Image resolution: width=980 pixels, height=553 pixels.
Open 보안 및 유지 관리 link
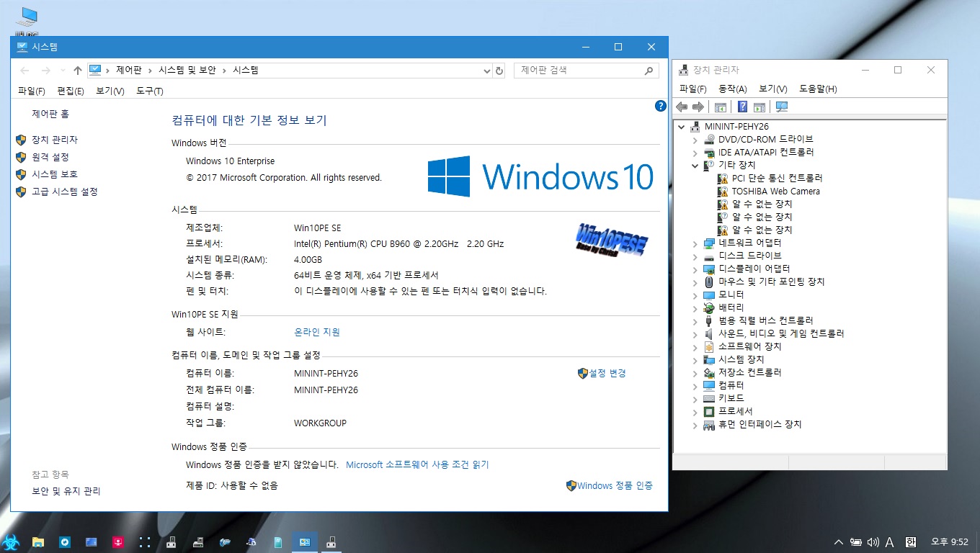pyautogui.click(x=66, y=491)
